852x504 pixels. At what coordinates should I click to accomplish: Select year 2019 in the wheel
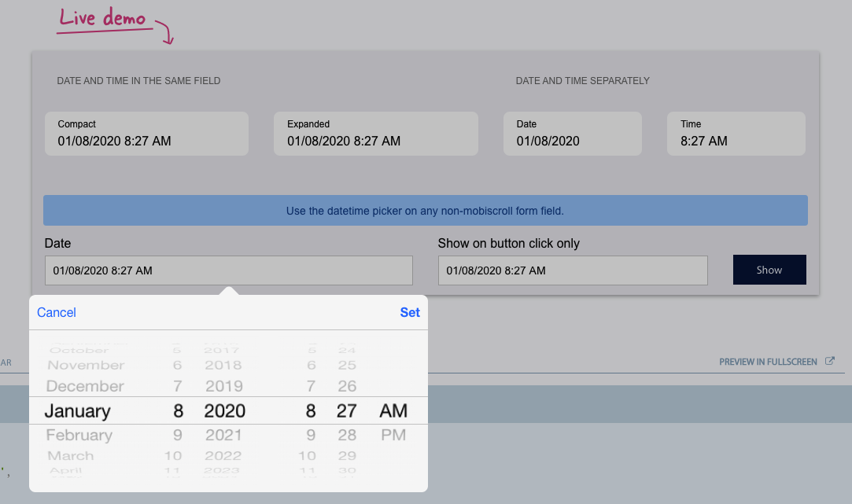(x=223, y=386)
